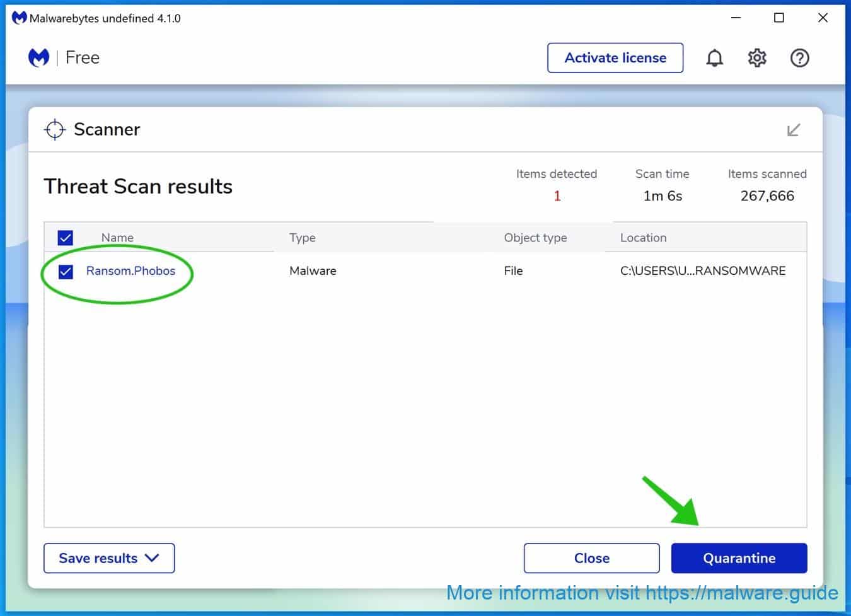Sort results by Name column

pos(117,238)
